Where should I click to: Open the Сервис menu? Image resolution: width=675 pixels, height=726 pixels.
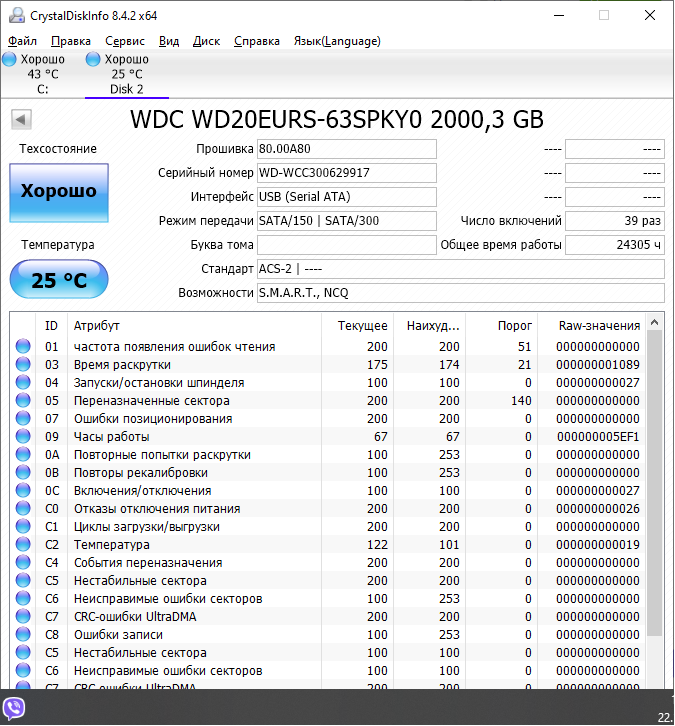(x=125, y=41)
